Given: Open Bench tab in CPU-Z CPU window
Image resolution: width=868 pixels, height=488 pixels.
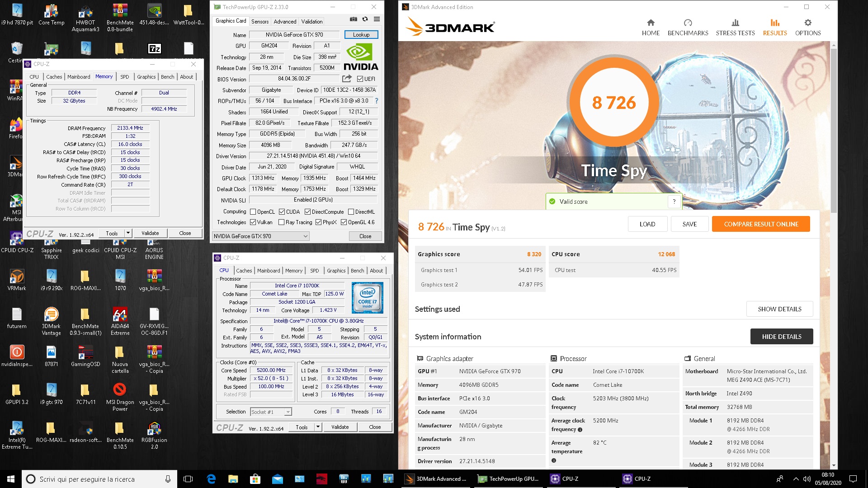Looking at the screenshot, I should [357, 271].
